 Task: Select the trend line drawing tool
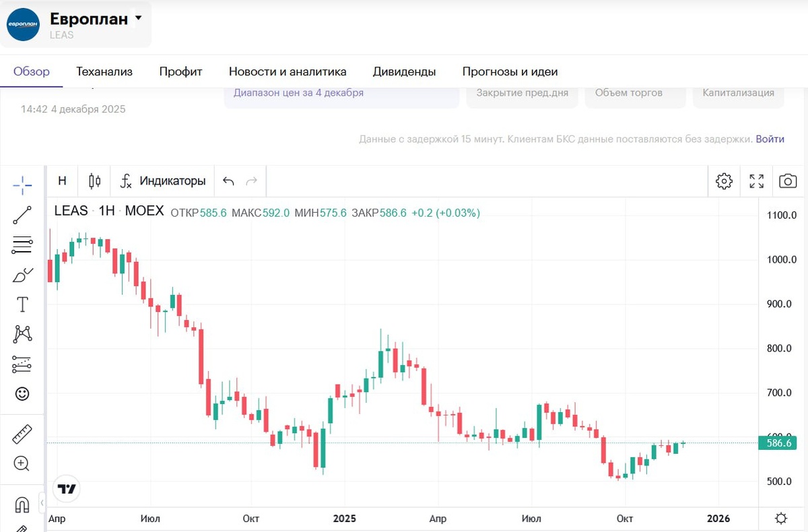click(x=22, y=215)
